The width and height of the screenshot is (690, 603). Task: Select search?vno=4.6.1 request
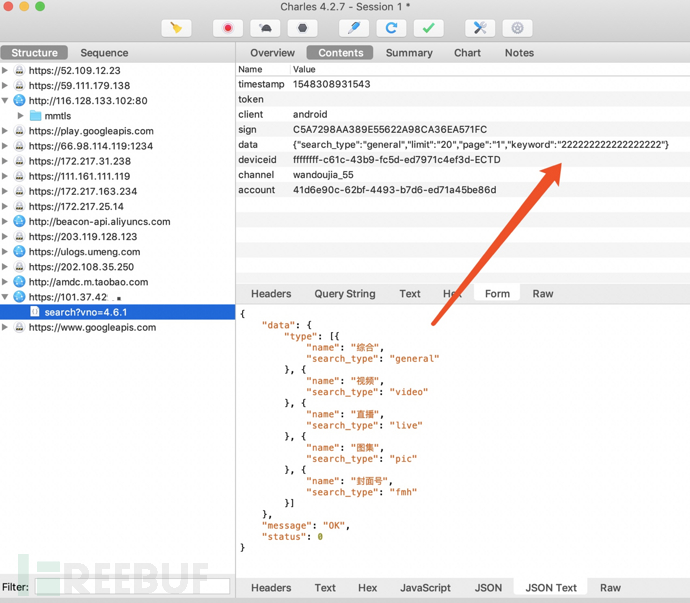tap(117, 312)
